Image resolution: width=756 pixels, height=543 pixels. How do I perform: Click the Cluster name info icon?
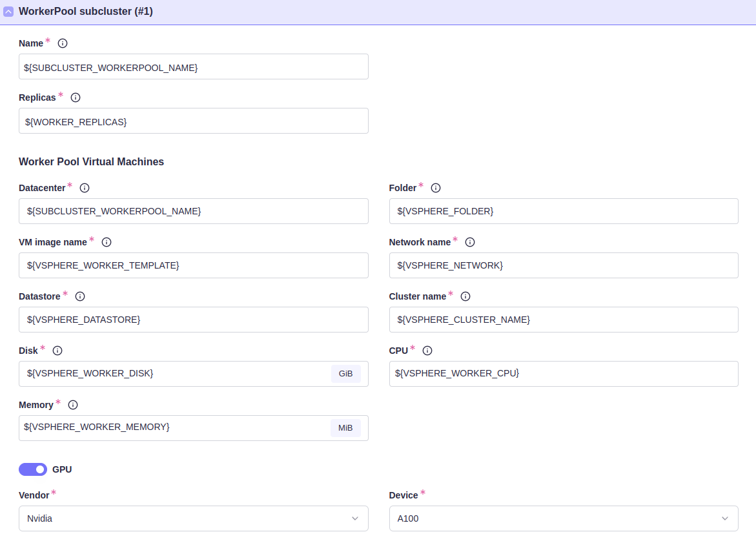pyautogui.click(x=465, y=296)
